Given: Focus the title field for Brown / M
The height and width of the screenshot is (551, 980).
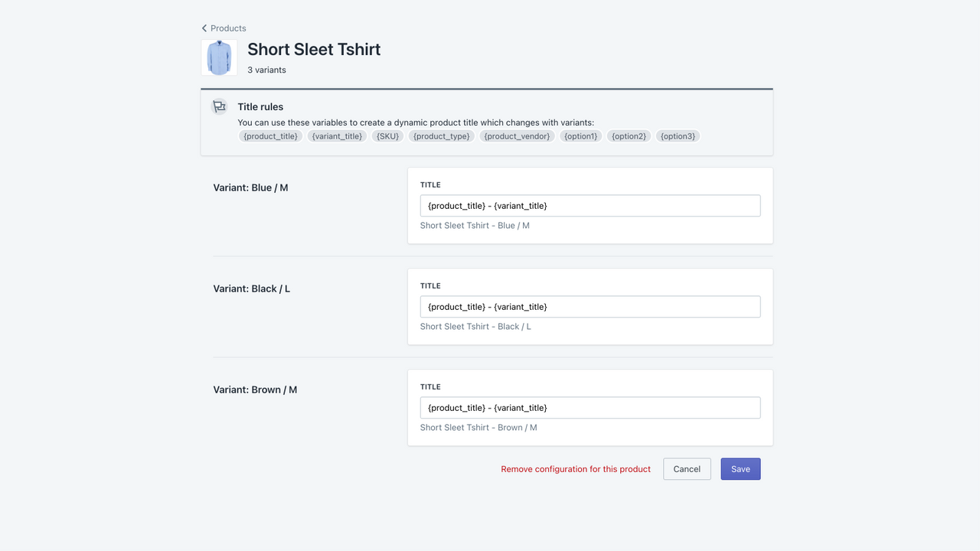Looking at the screenshot, I should coord(590,408).
